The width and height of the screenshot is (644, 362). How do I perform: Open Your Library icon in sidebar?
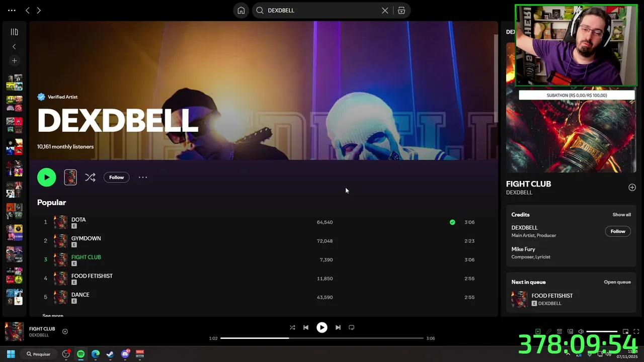point(14,32)
